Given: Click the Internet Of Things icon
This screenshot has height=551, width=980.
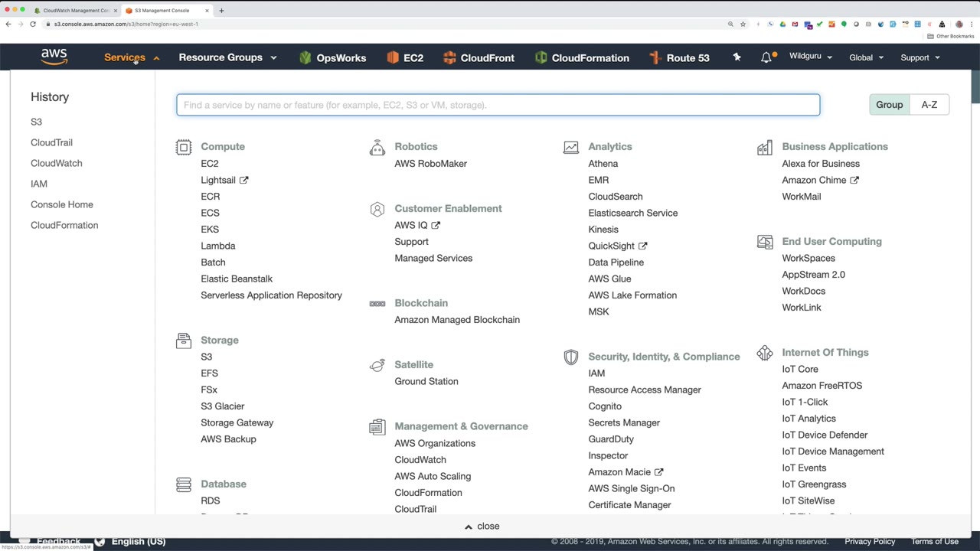Looking at the screenshot, I should (765, 353).
